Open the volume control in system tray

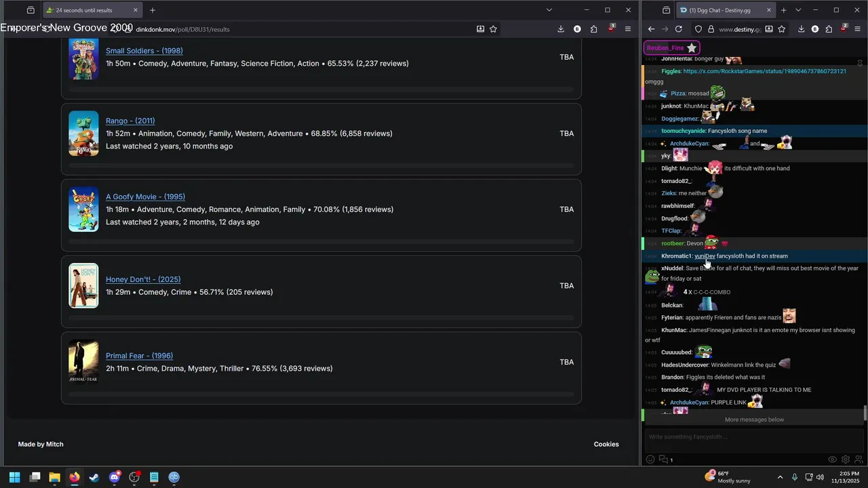(820, 477)
